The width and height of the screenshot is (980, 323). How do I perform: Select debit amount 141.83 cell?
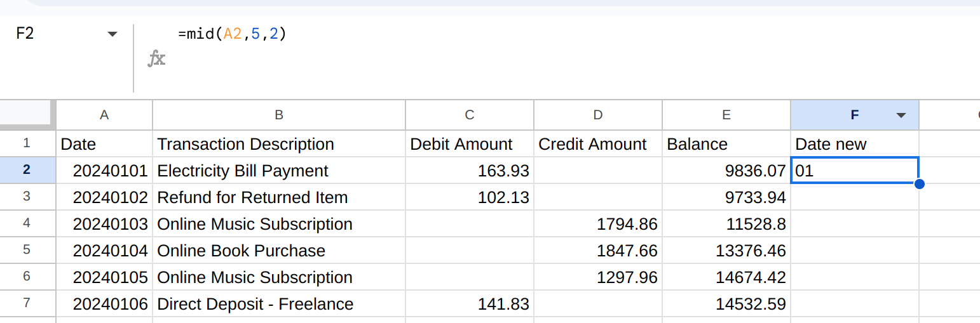[470, 304]
